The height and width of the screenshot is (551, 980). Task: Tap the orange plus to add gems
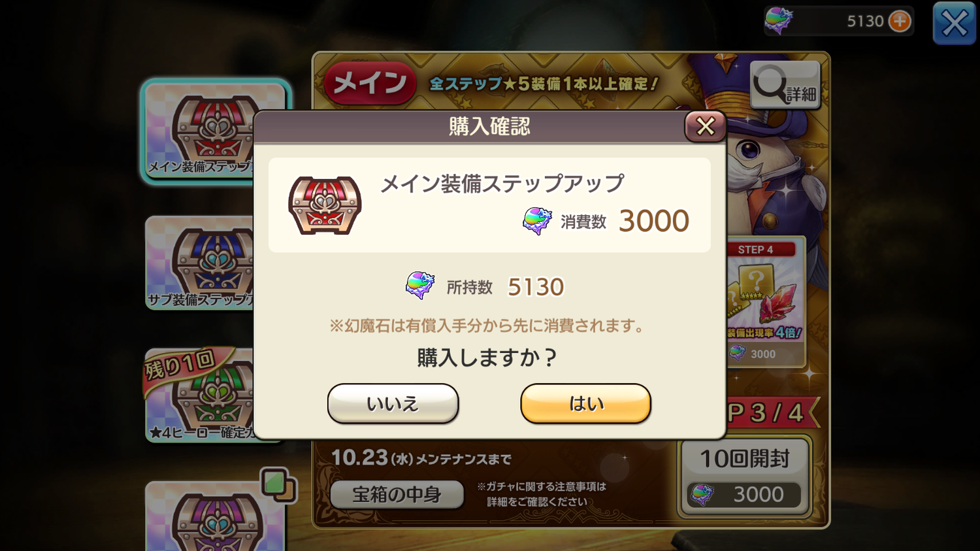coord(900,21)
